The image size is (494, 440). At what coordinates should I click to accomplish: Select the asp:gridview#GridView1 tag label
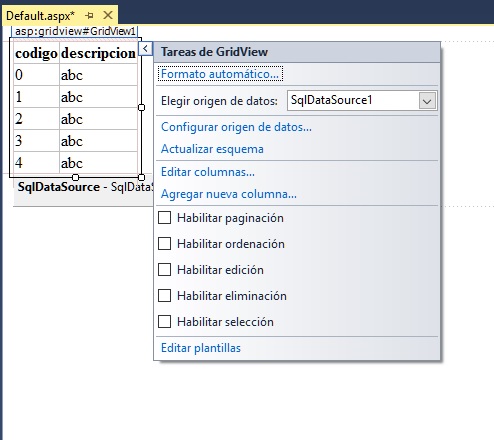pyautogui.click(x=75, y=31)
